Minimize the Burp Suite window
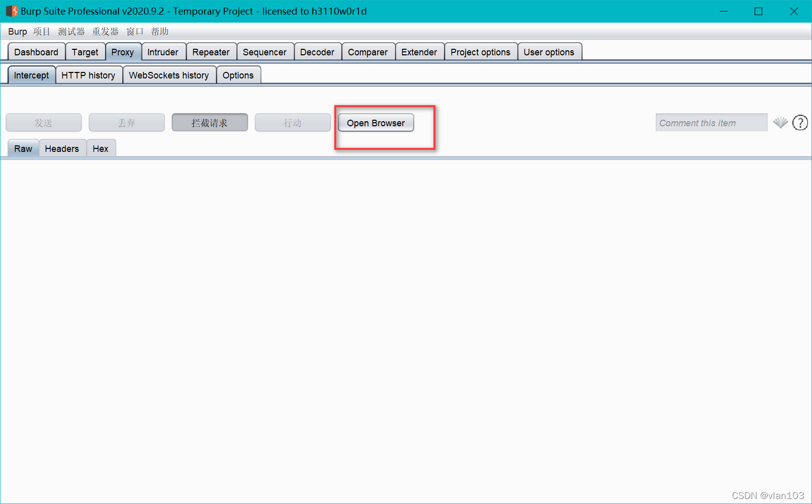 pyautogui.click(x=724, y=11)
